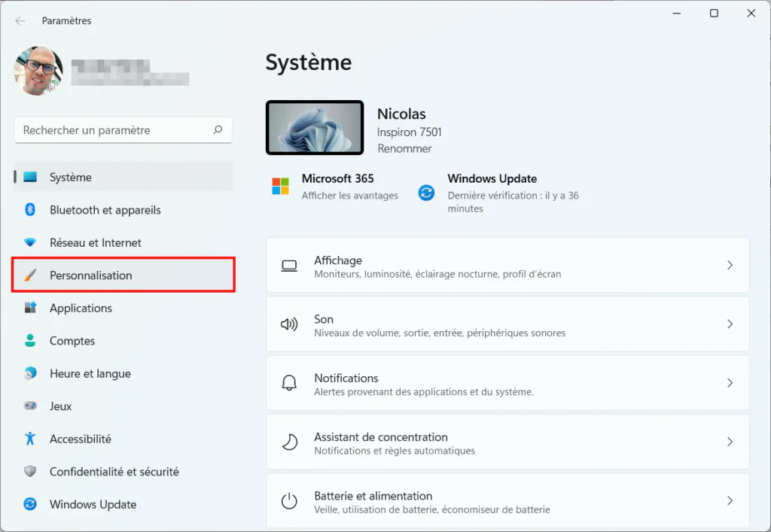Image resolution: width=771 pixels, height=532 pixels.
Task: Click the Inspiron 7501 model text
Action: point(409,132)
